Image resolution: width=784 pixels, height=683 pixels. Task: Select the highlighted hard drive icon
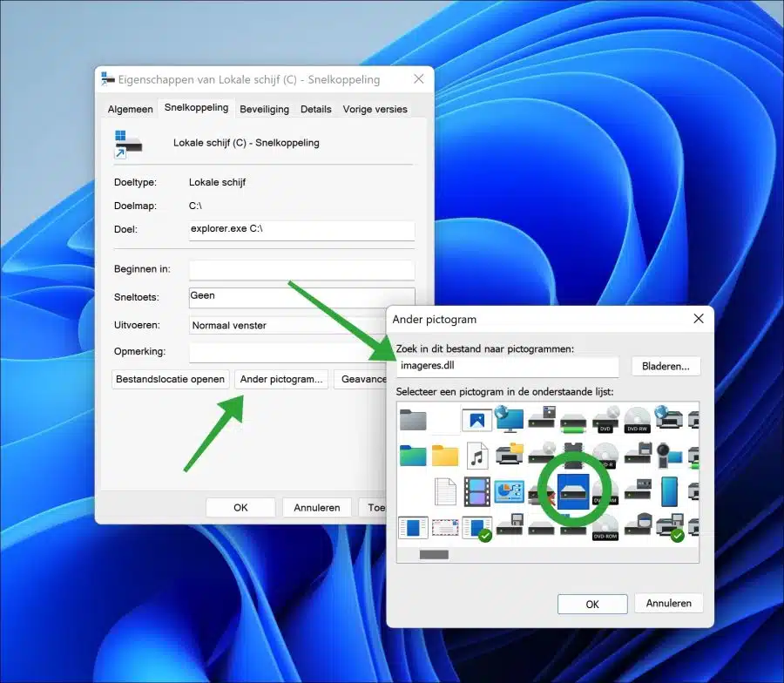tap(573, 492)
